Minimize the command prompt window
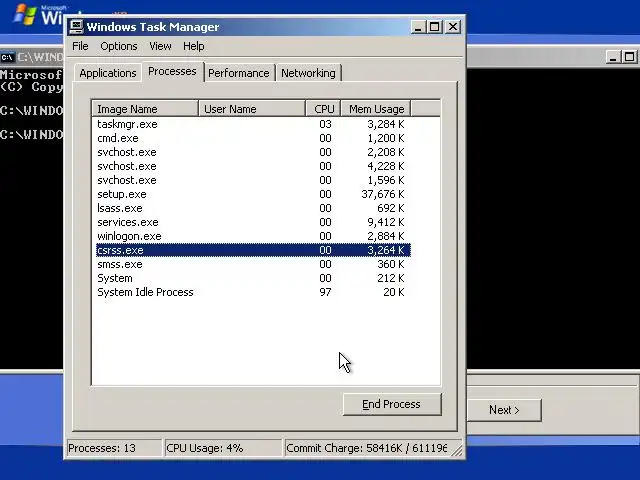640x480 pixels. (x=613, y=57)
